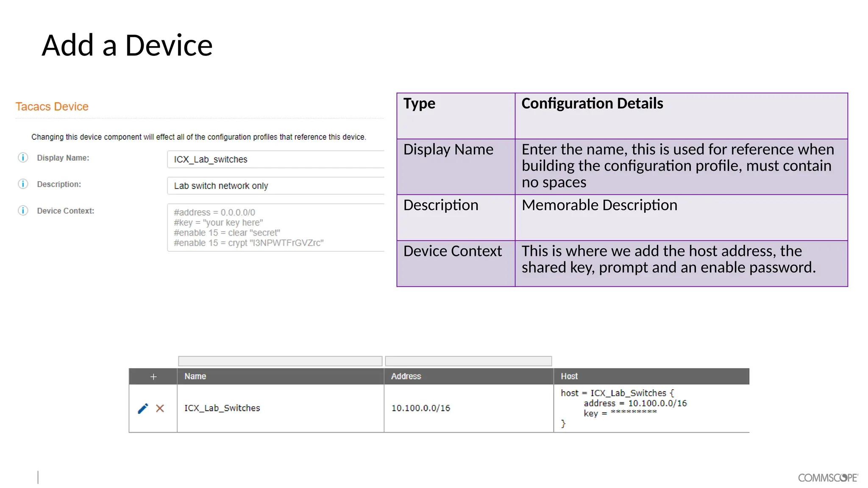Click the Commscope logo
868x488 pixels.
click(x=828, y=477)
